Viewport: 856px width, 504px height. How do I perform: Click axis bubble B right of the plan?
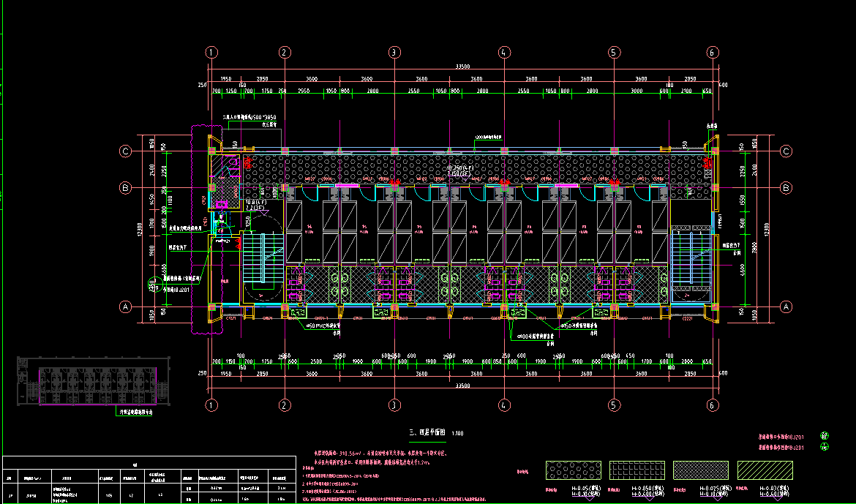coord(786,188)
